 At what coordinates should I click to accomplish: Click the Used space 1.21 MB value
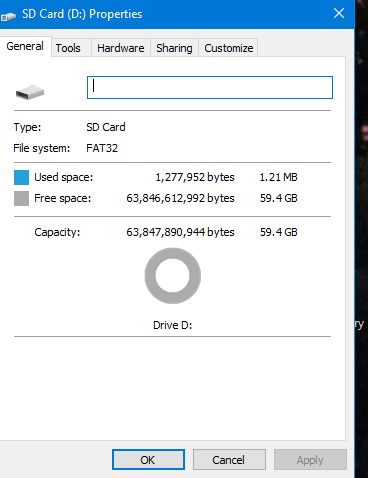coord(278,177)
